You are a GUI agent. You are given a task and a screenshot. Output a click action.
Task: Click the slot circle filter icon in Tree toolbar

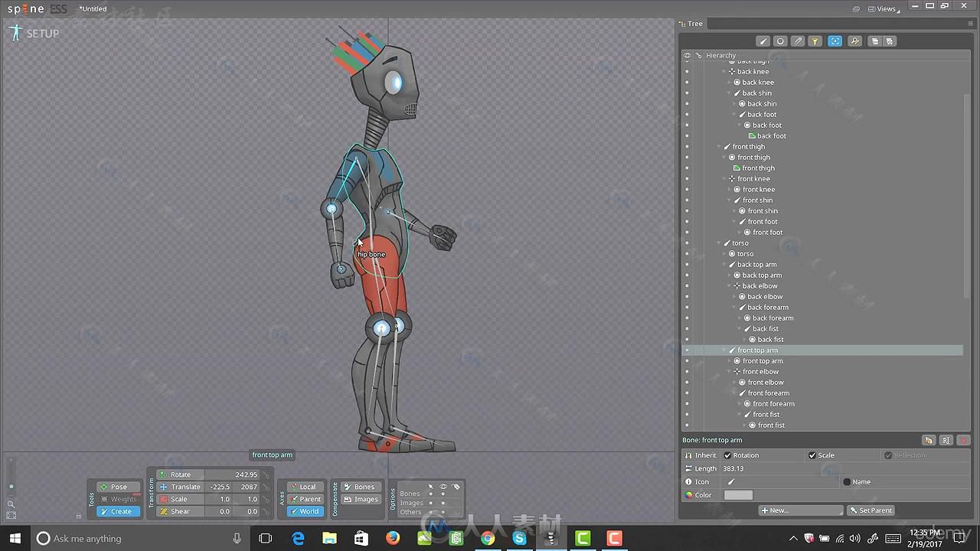pos(780,41)
